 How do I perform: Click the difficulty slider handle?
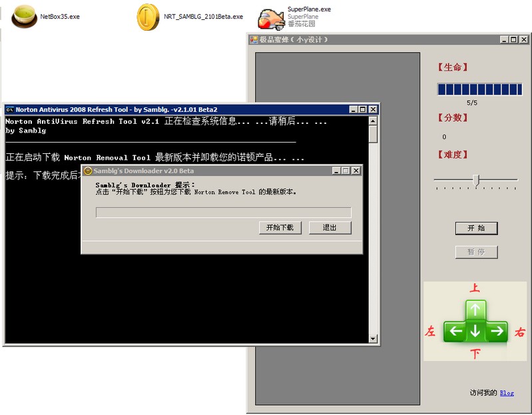476,180
